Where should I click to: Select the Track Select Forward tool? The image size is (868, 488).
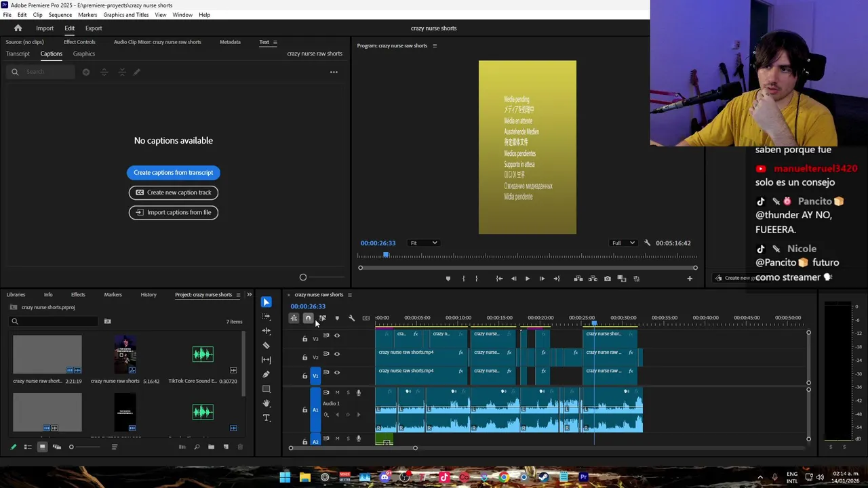point(266,317)
